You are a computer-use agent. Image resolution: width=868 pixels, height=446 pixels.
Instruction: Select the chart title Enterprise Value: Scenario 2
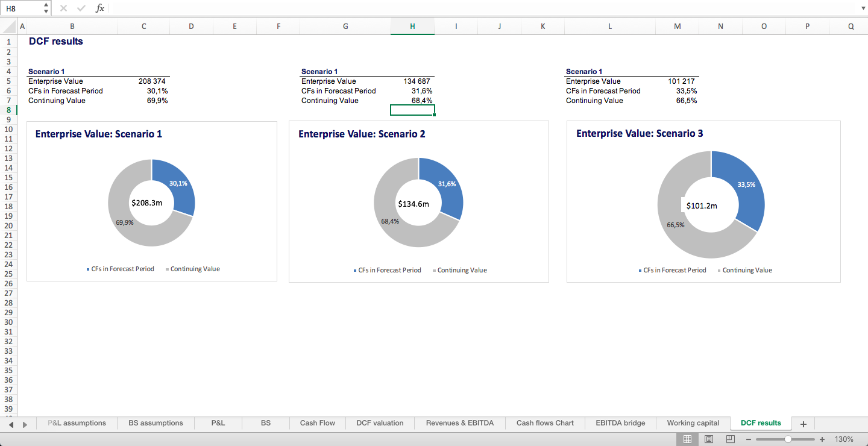click(x=362, y=134)
